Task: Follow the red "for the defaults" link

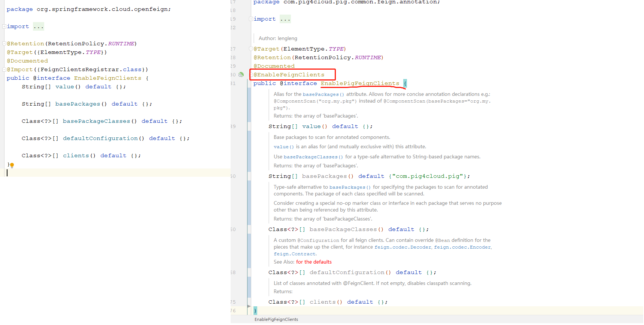Action: pyautogui.click(x=314, y=262)
